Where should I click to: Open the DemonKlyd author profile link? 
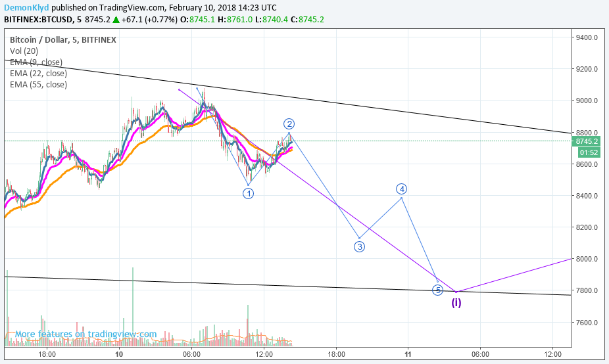tap(26, 8)
